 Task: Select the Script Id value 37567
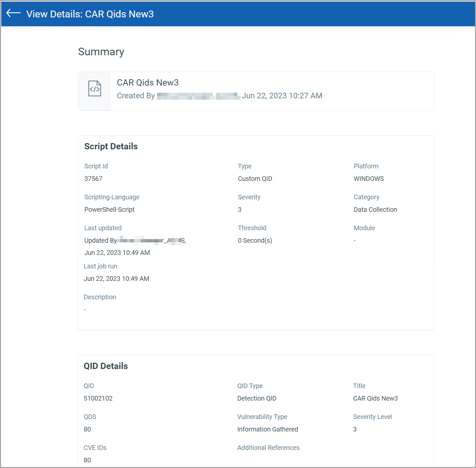(93, 179)
